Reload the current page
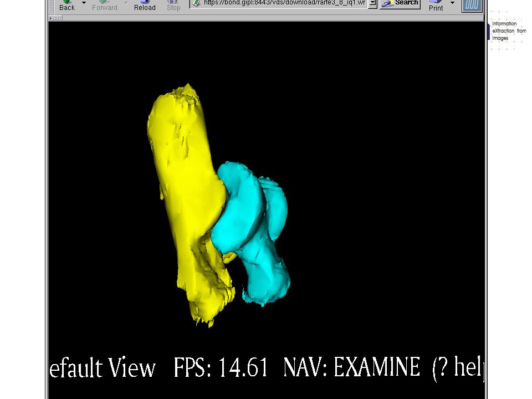The width and height of the screenshot is (532, 399). 145,6
